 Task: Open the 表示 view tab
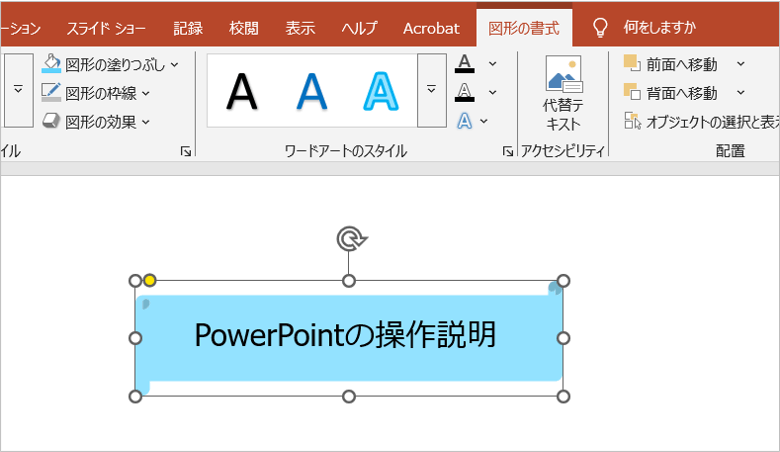(300, 28)
